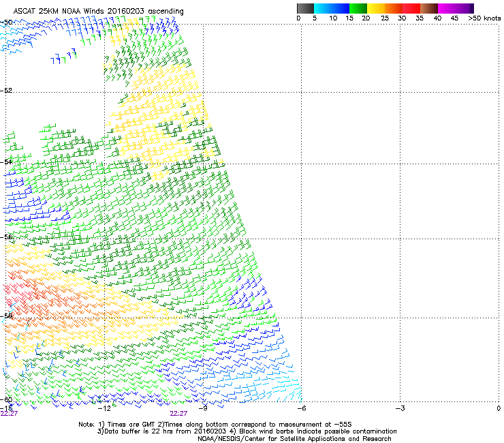
Task: Select the '35' label on the speed scale
Action: [420, 18]
